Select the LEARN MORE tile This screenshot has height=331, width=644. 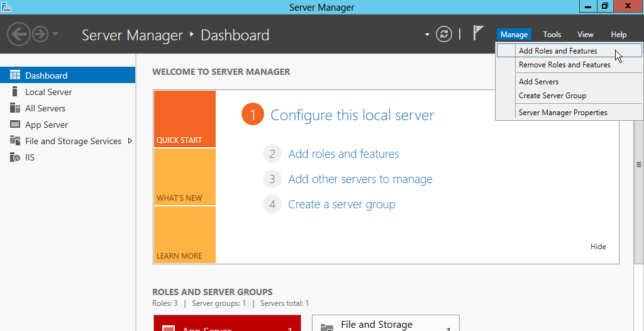tap(184, 235)
